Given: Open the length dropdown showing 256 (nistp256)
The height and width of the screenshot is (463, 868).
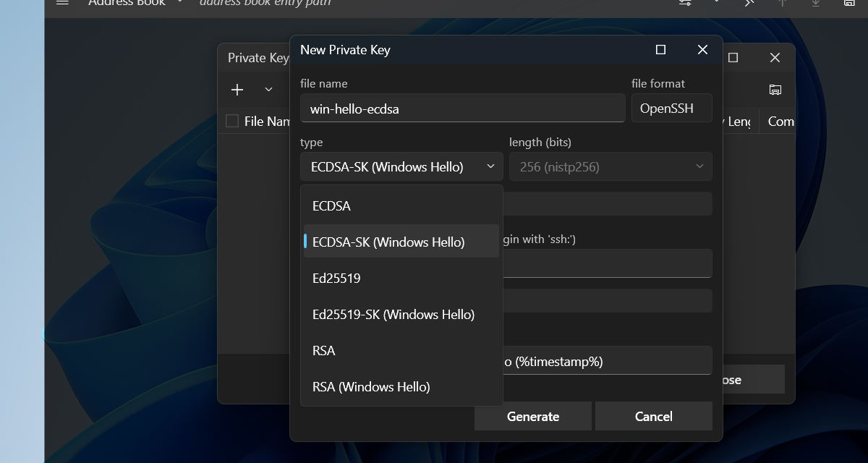Looking at the screenshot, I should [x=610, y=166].
